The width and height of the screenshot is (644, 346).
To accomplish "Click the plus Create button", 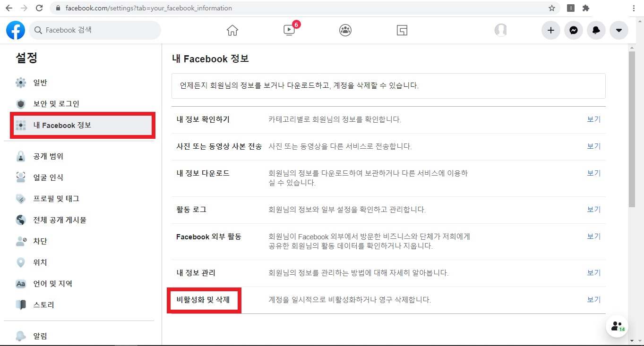I will [551, 30].
